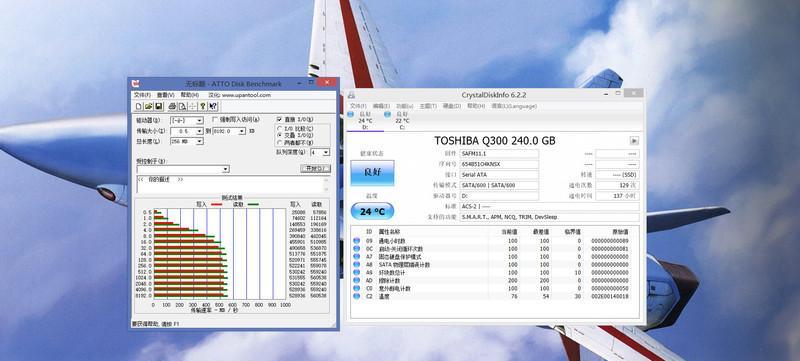Click description box scrollbar down arrow

click(x=327, y=190)
